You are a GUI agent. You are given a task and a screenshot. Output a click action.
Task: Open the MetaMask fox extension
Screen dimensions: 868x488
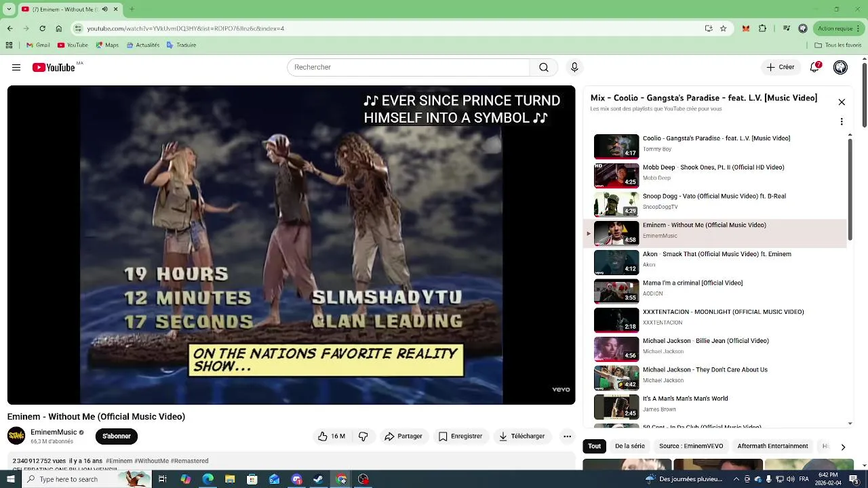[x=746, y=28]
